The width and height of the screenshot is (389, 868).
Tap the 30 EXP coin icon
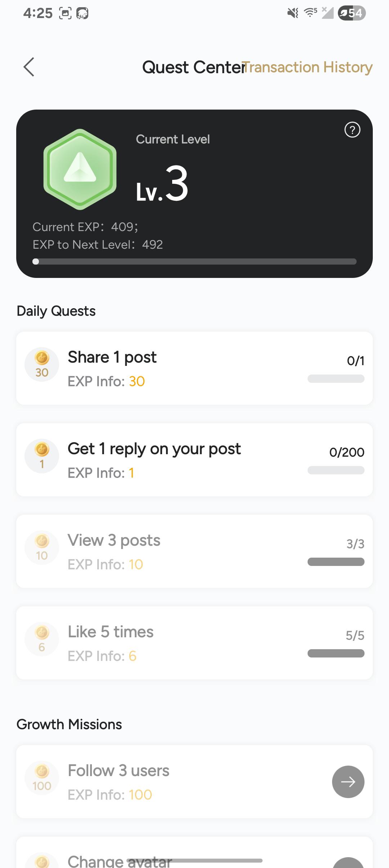(42, 364)
